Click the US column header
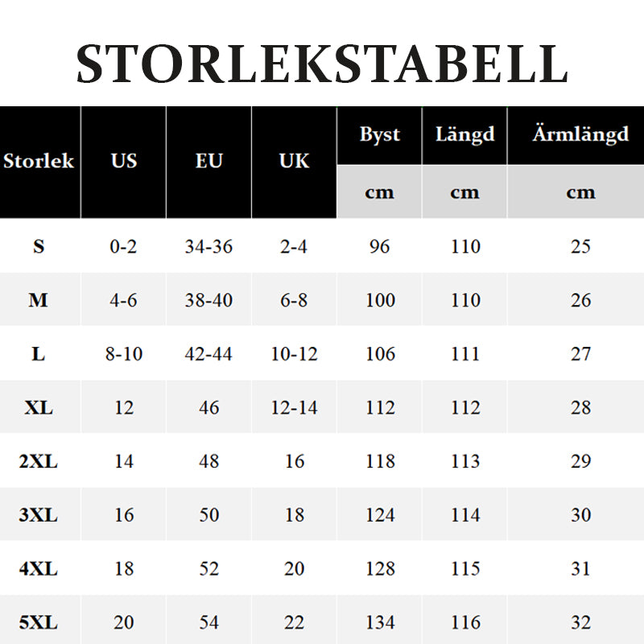The height and width of the screenshot is (644, 644). 124,162
